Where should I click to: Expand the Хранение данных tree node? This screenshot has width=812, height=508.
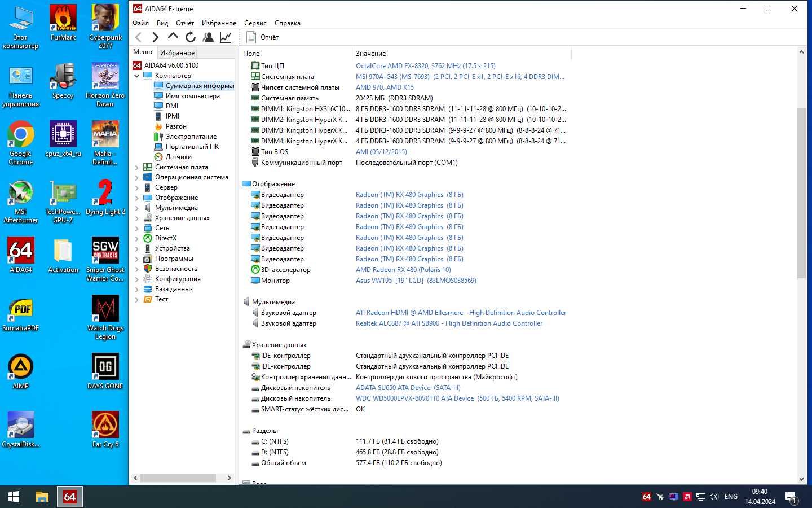coord(136,218)
